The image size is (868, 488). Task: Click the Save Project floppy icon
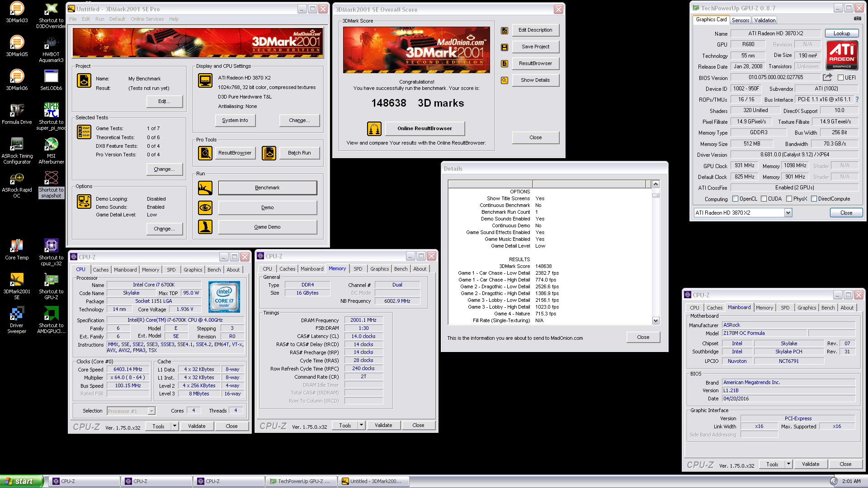(505, 47)
